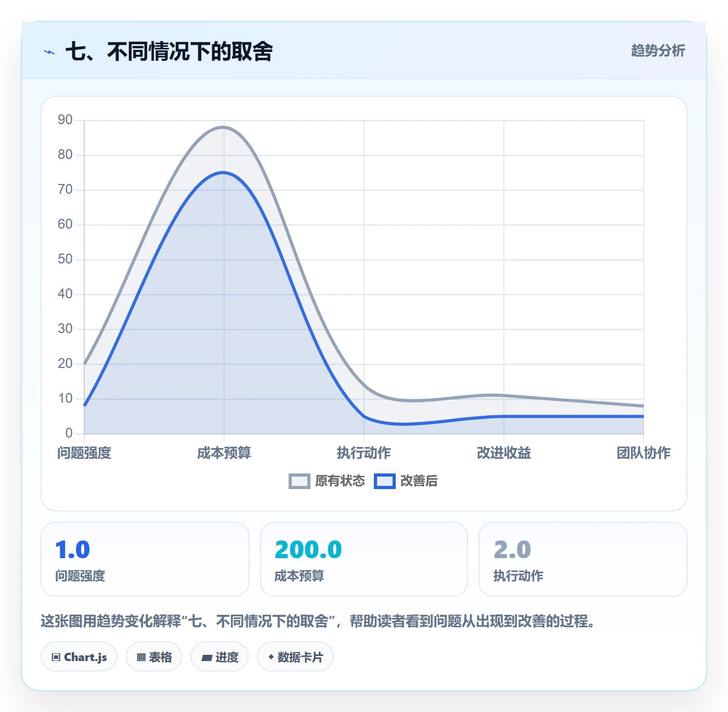Screen dimensions: 728x712
Task: Toggle the 原有状态 legend swatch
Action: pos(299,481)
